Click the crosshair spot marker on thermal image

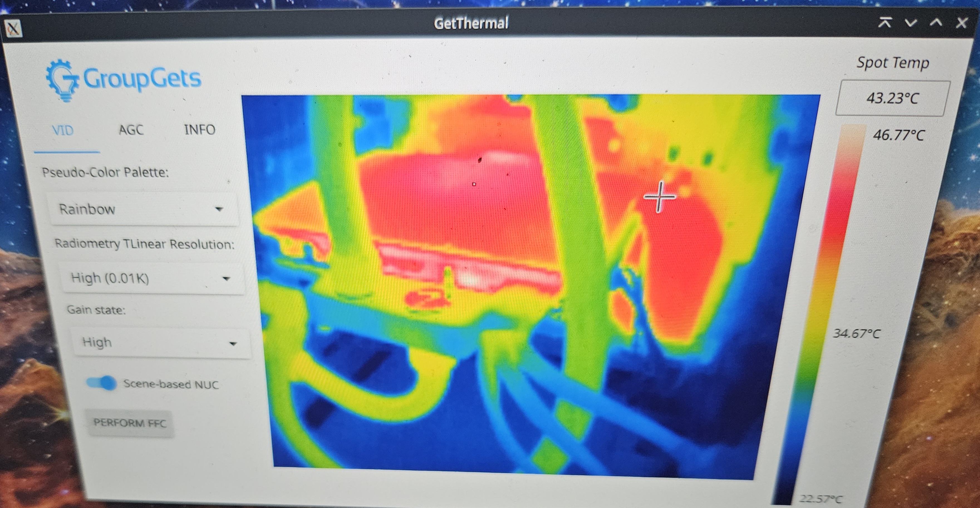[660, 197]
